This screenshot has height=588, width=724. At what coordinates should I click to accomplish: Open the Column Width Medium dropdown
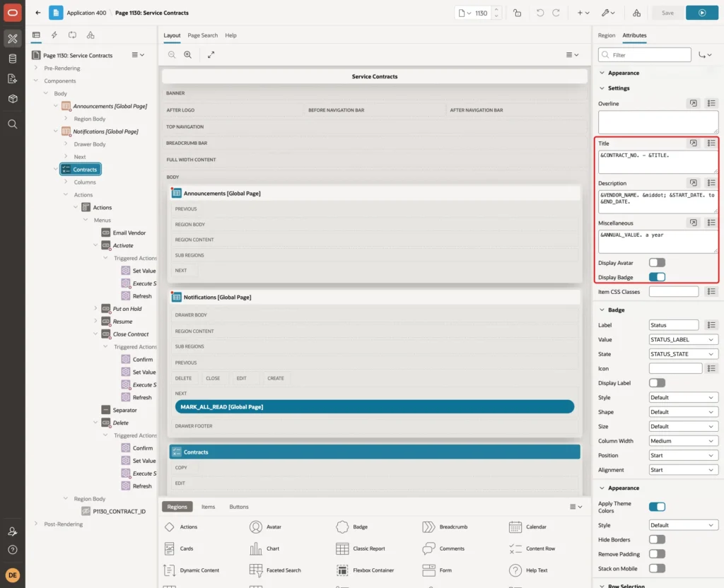coord(684,441)
